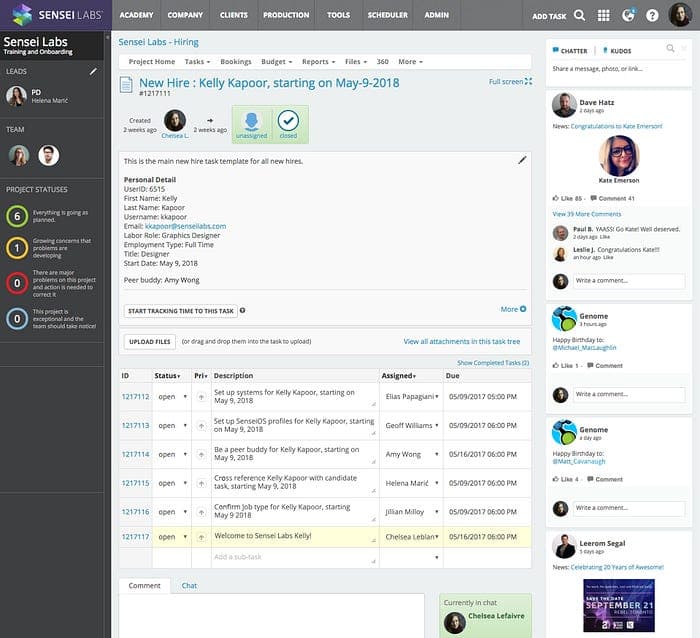Screen dimensions: 700x638
Task: Click the Sensei Labs logo
Action: click(x=57, y=15)
